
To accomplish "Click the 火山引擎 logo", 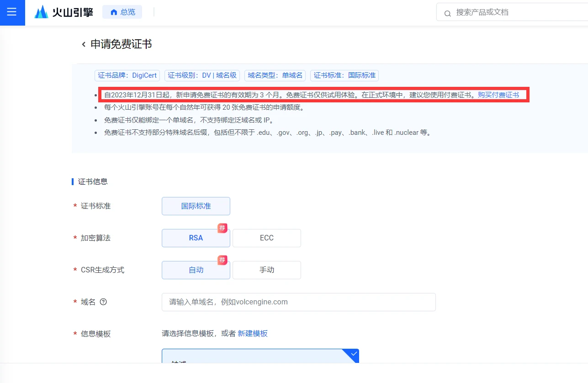I will click(64, 12).
